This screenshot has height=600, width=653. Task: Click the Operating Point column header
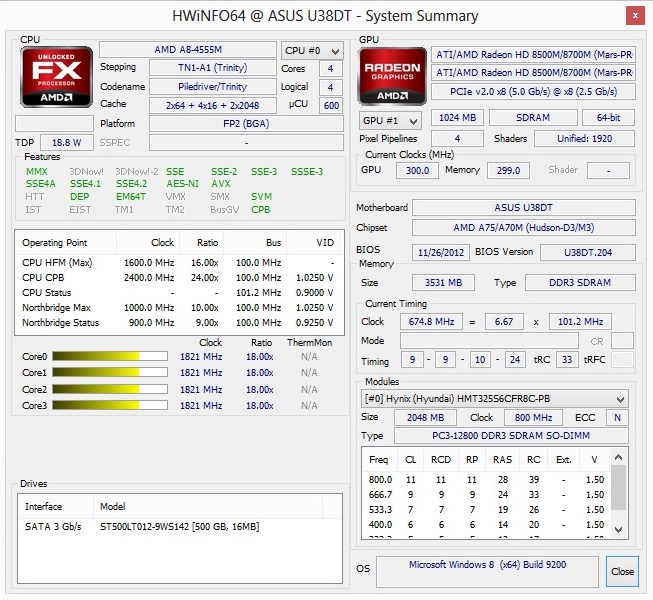[65, 243]
